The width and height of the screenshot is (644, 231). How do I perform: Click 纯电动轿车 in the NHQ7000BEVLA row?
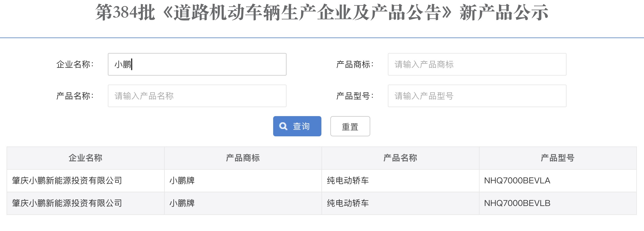348,180
